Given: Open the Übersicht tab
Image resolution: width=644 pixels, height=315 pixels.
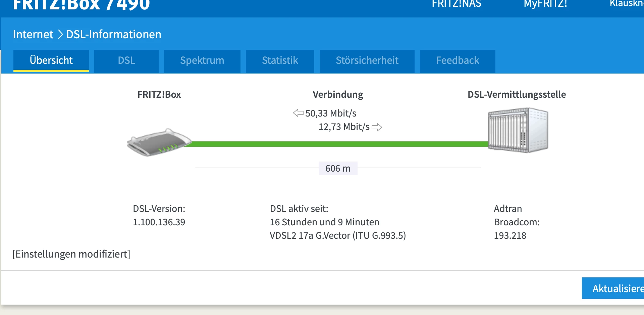Looking at the screenshot, I should click(51, 60).
